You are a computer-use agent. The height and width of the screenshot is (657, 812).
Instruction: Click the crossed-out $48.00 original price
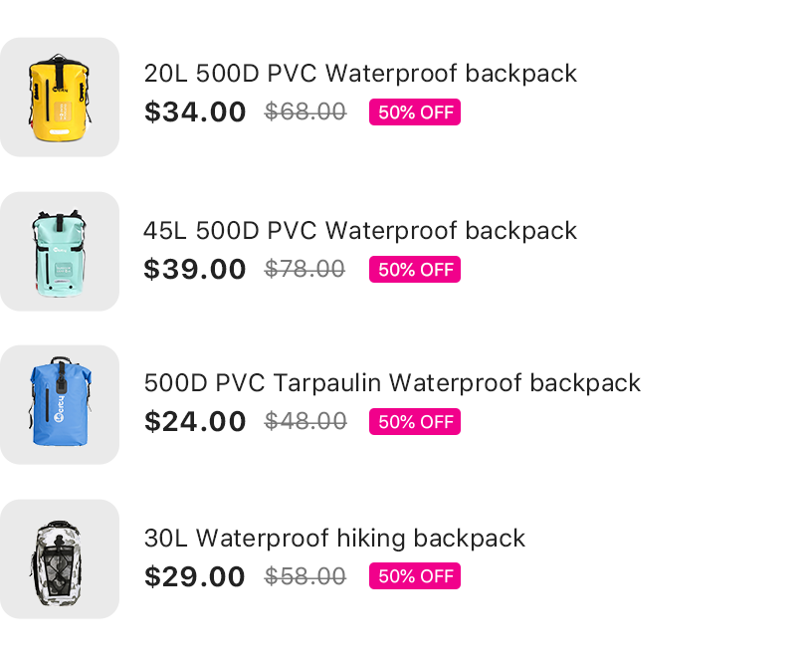tap(305, 422)
